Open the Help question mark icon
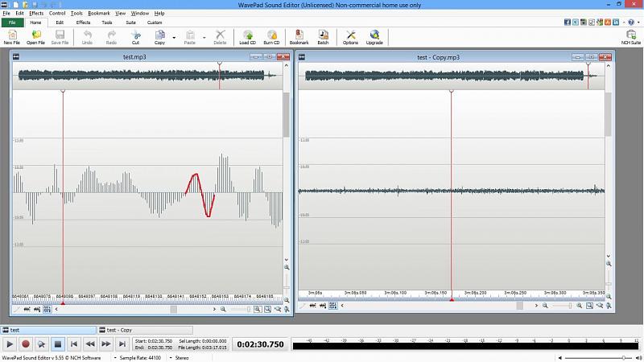 coord(631,23)
